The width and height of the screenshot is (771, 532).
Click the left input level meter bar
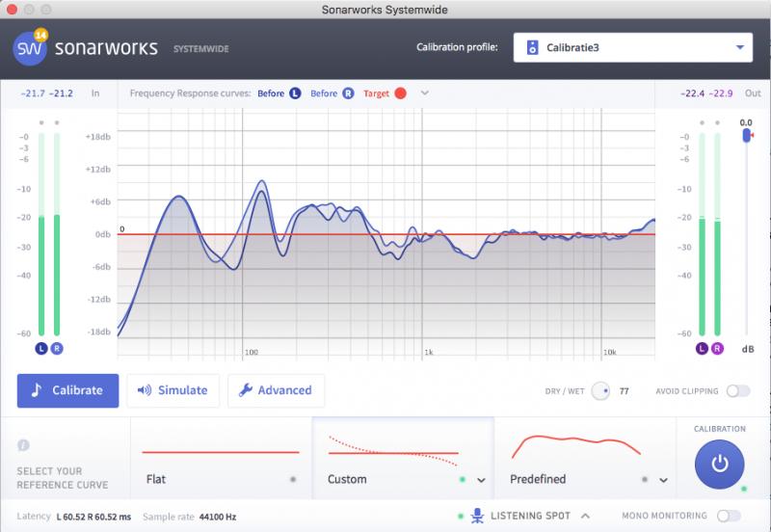point(41,234)
